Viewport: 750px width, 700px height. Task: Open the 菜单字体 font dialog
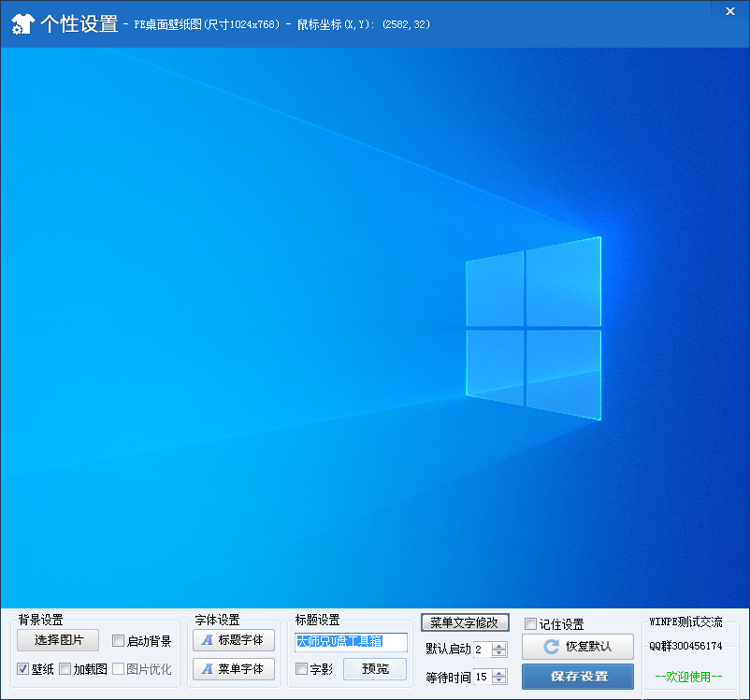(x=234, y=668)
